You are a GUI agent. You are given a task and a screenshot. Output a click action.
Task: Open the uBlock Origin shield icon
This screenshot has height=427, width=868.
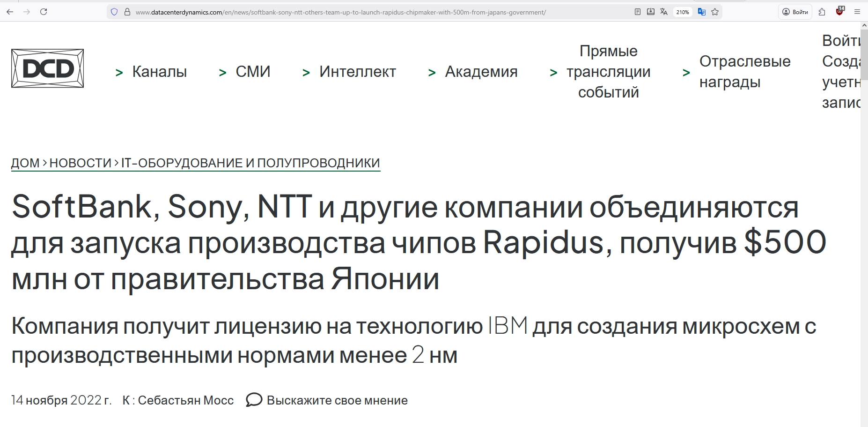point(840,11)
